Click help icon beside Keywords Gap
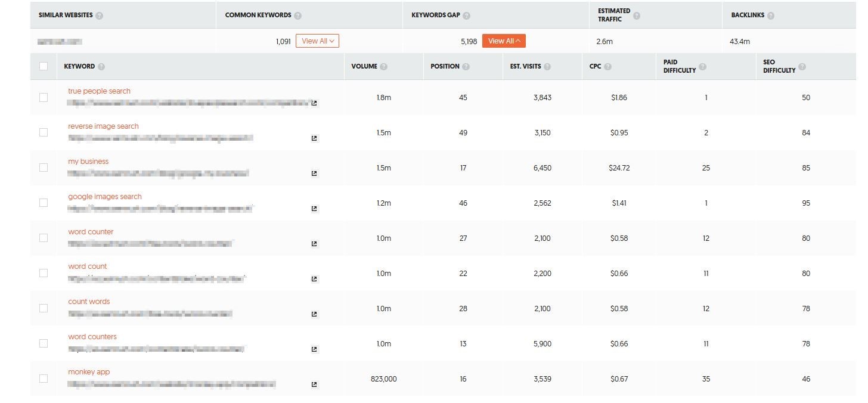The height and width of the screenshot is (403, 868). pos(466,15)
